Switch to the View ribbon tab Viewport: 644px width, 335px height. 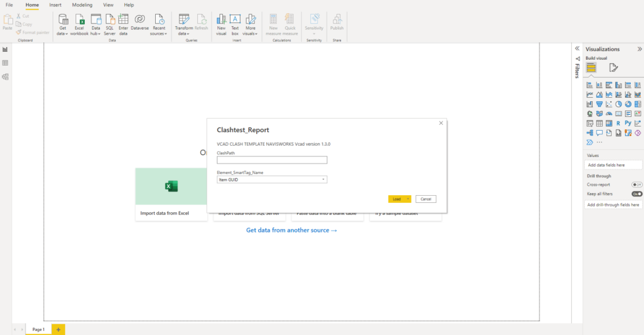[108, 5]
